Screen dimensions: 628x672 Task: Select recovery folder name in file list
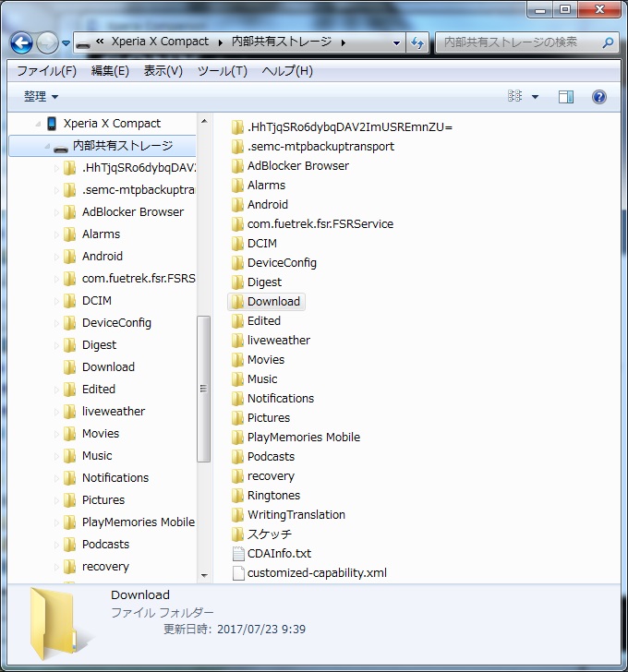pyautogui.click(x=271, y=476)
